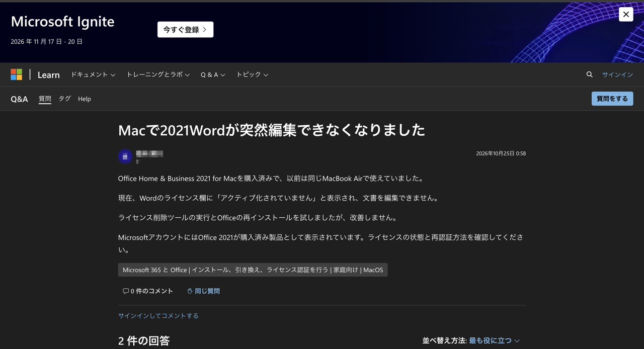Expand the トレーニングとラボ dropdown menu
Screen dimensions: 644x349
tap(158, 74)
